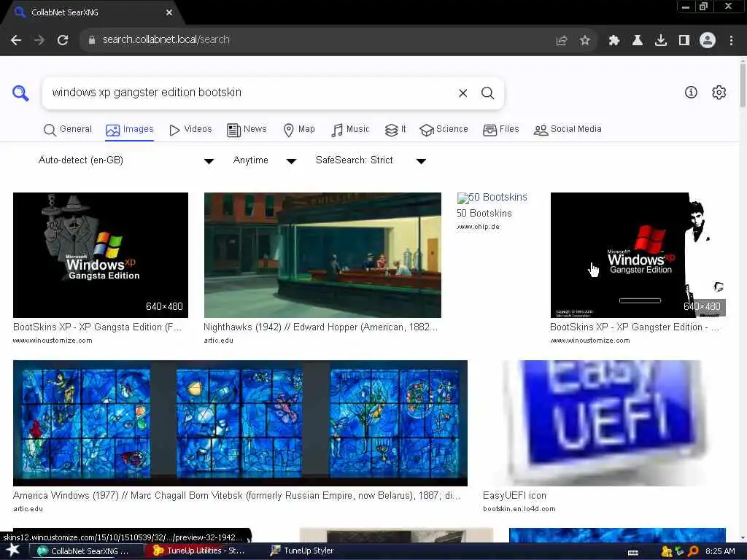Image resolution: width=747 pixels, height=560 pixels.
Task: Bookmark this page with star
Action: click(585, 41)
